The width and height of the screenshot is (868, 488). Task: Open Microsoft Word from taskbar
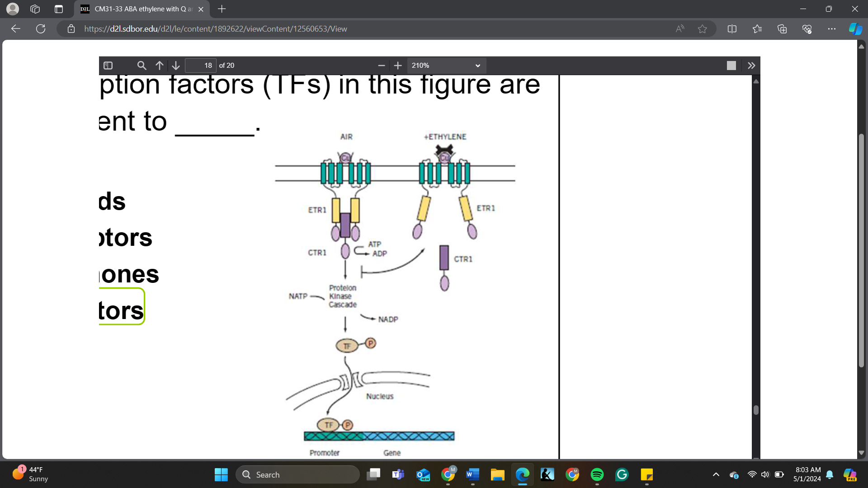pos(472,474)
